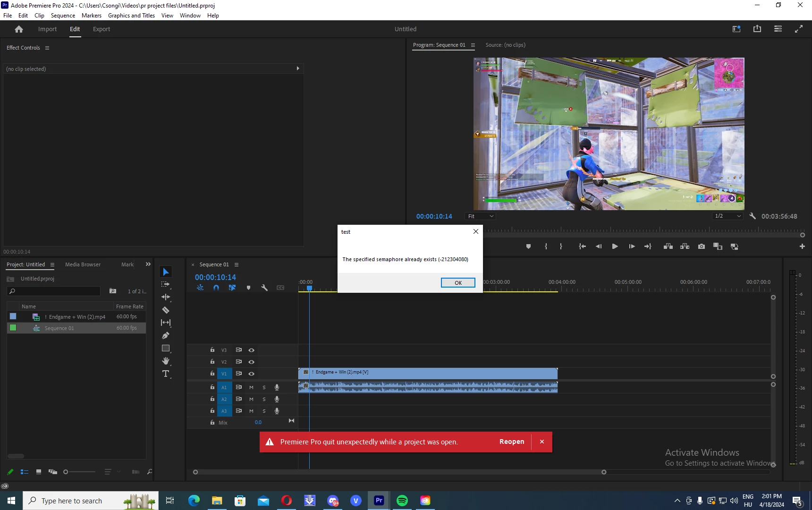Toggle Linked Selection in timeline
This screenshot has height=510, width=812.
coord(232,288)
